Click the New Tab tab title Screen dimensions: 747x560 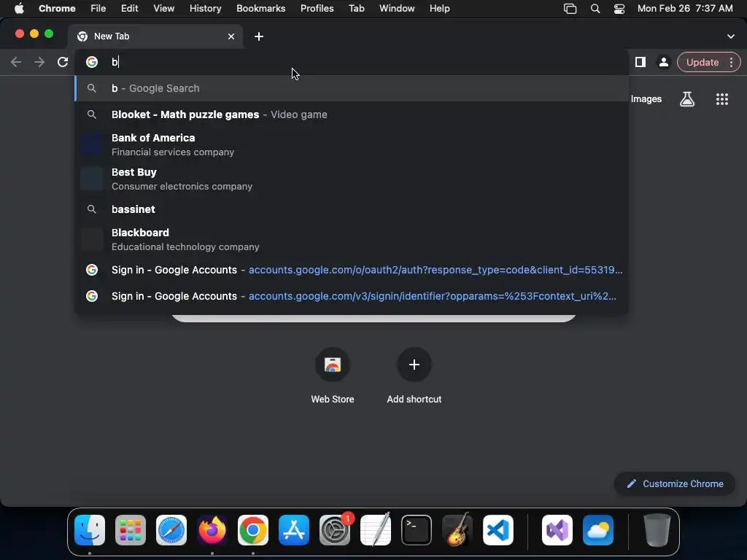(x=112, y=36)
